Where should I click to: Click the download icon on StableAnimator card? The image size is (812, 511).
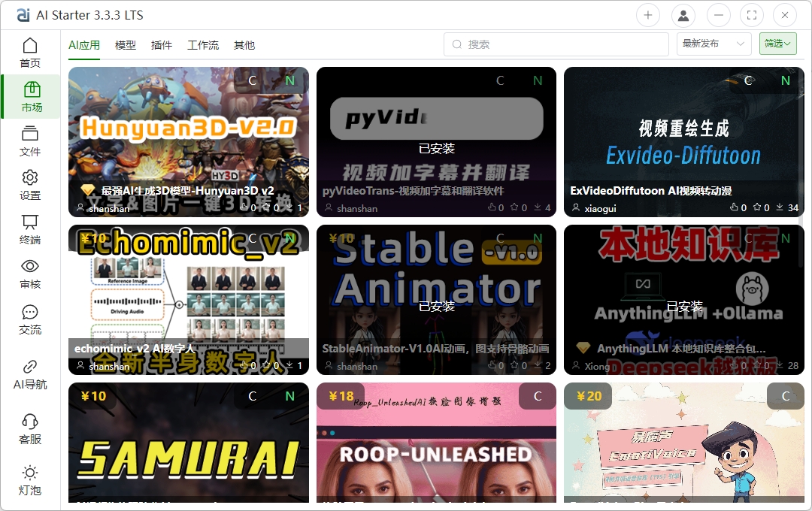tap(538, 365)
